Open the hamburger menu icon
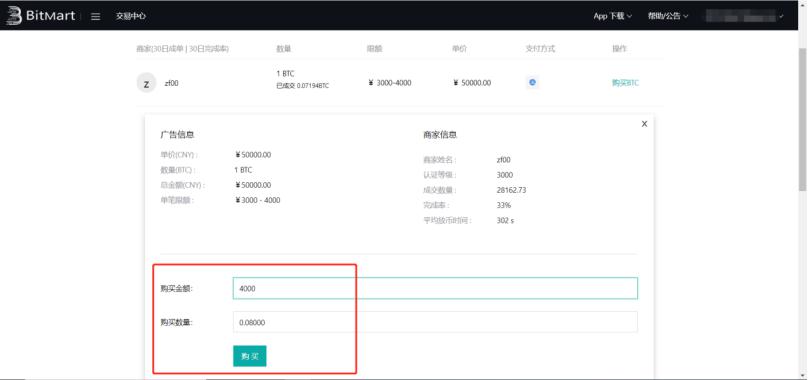Screen dimensions: 808x380 (95, 16)
